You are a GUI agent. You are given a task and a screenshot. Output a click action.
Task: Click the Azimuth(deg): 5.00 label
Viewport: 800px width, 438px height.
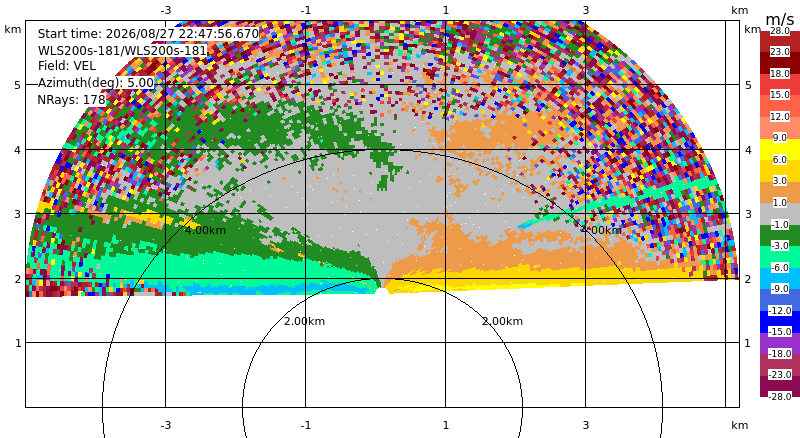coord(95,83)
